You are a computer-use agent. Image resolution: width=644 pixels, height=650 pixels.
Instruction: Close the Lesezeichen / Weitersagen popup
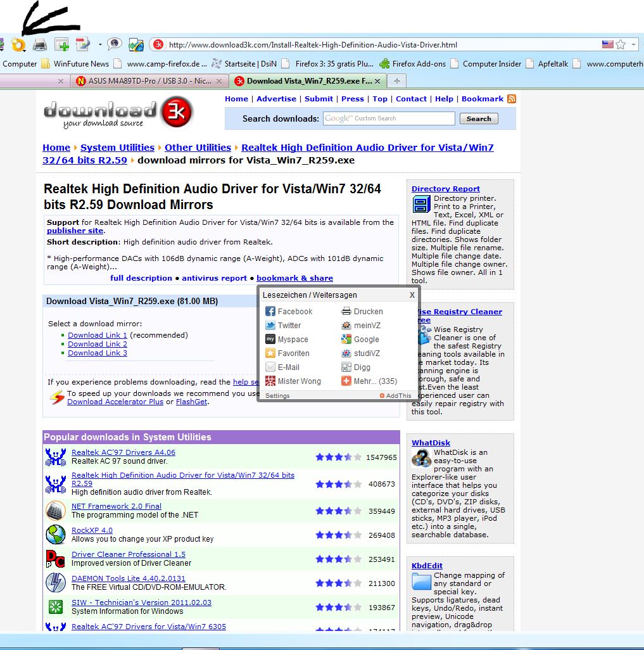tap(412, 295)
